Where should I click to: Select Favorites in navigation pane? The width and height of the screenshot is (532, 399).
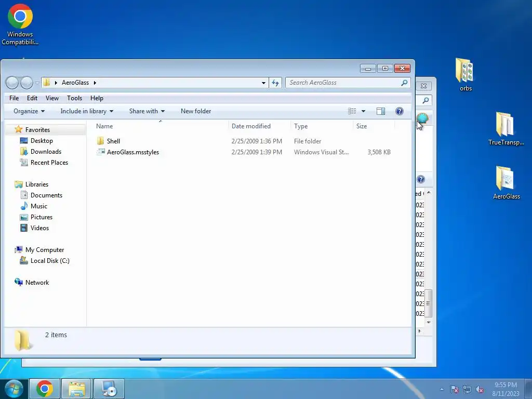tap(37, 129)
